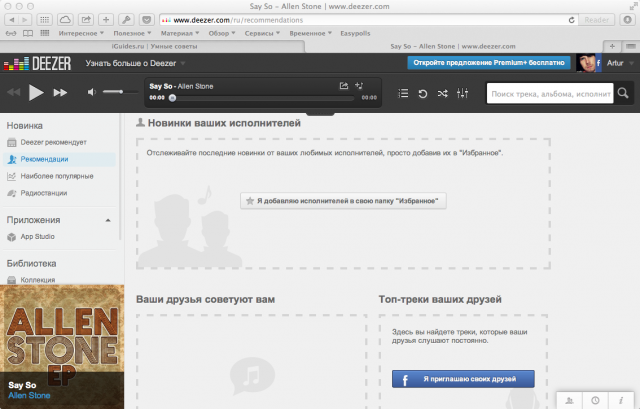Viewport: 640px width, 409px height.
Task: Open 'Deezer рекомендует' in sidebar
Action: coord(53,142)
